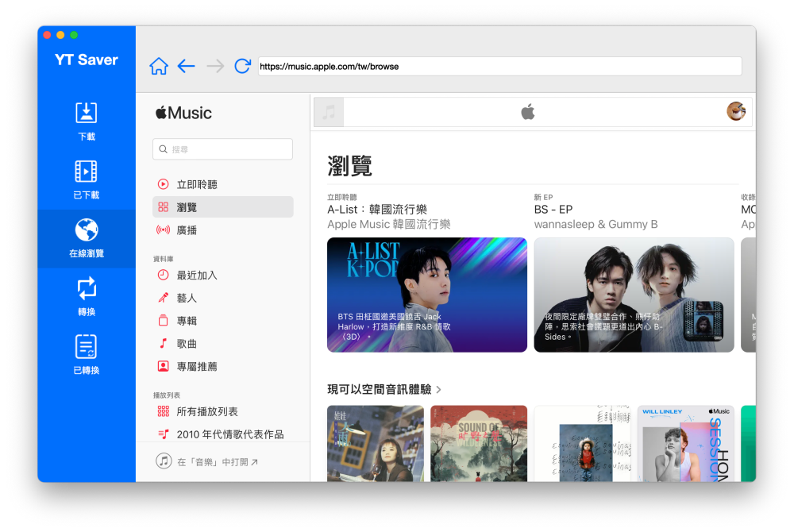This screenshot has width=794, height=532.
Task: Click the 2010 年代情歌代表作品 playlist icon
Action: point(163,434)
